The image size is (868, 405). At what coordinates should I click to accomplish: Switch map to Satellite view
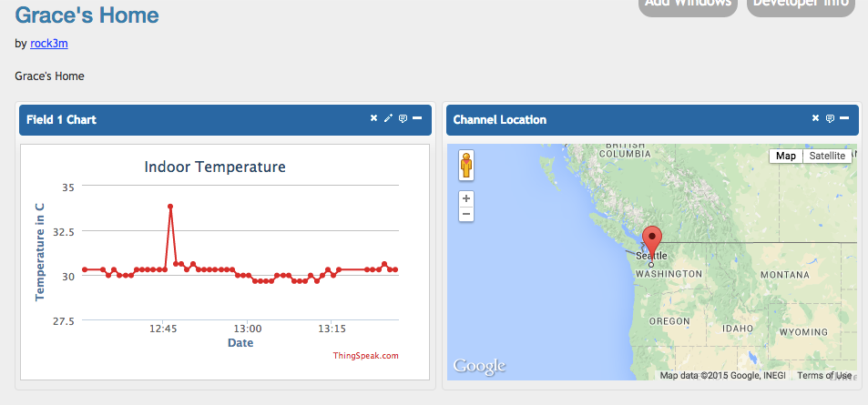point(827,156)
